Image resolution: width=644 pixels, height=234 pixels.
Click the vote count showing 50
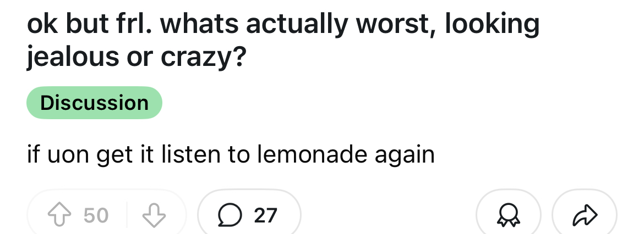point(96,215)
